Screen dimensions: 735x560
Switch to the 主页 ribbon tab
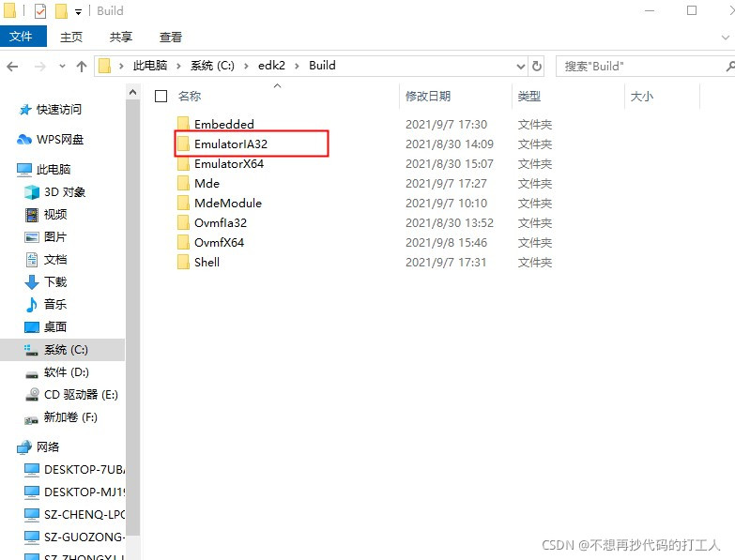pos(71,37)
